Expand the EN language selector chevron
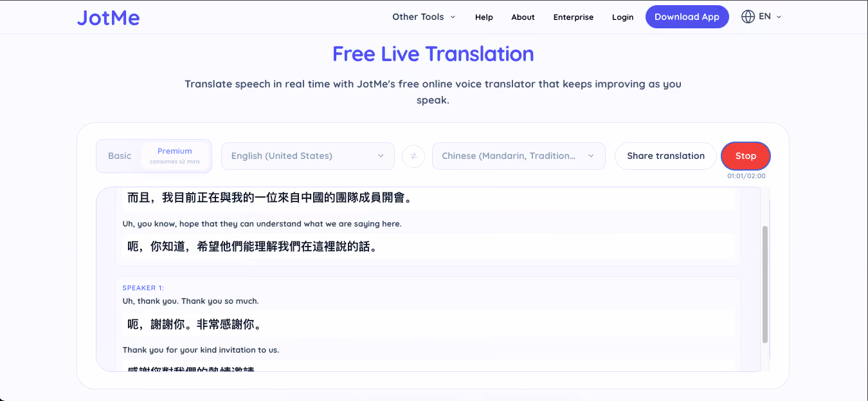This screenshot has width=868, height=401. pyautogui.click(x=779, y=17)
